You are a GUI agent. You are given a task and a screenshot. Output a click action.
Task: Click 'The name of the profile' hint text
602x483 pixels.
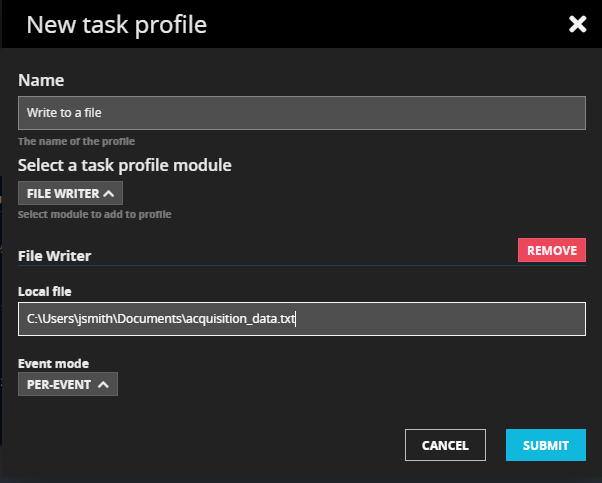76,141
